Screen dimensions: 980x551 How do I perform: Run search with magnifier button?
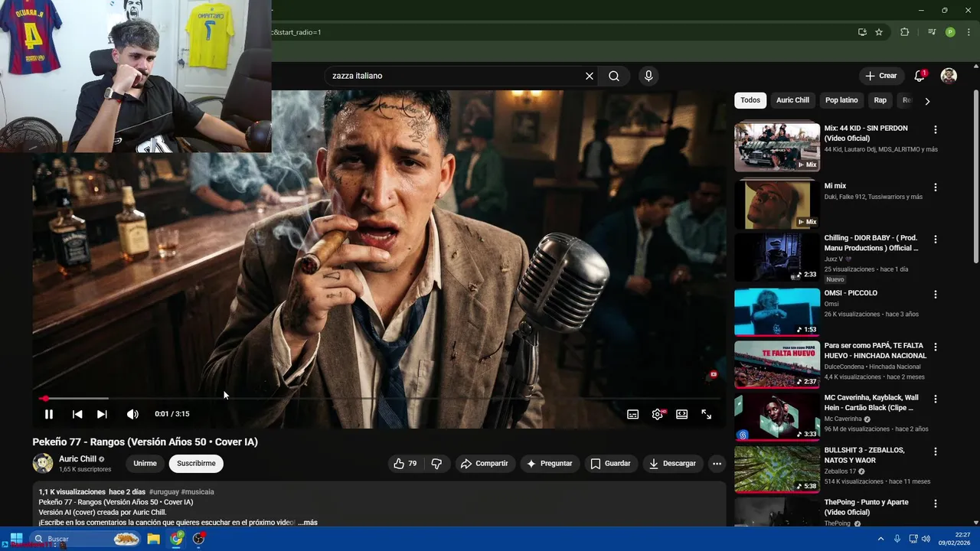pos(614,76)
